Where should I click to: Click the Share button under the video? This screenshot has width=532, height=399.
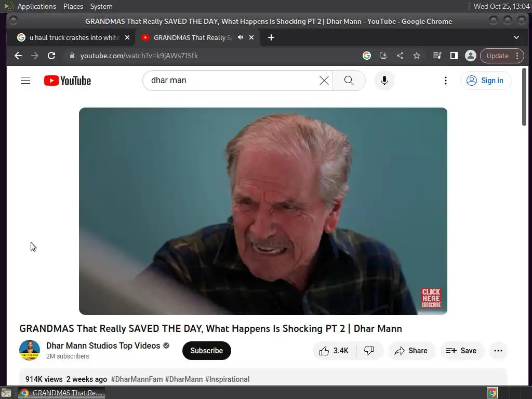point(411,351)
